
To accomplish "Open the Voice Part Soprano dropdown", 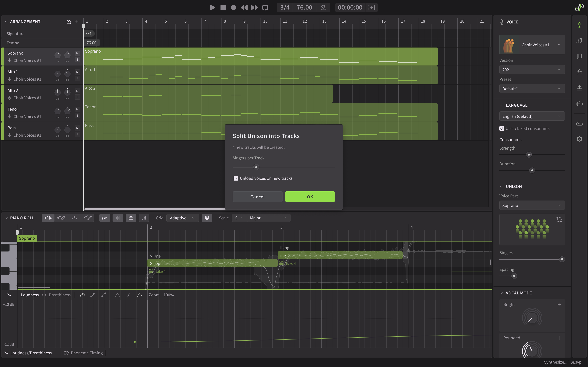I will coord(532,205).
